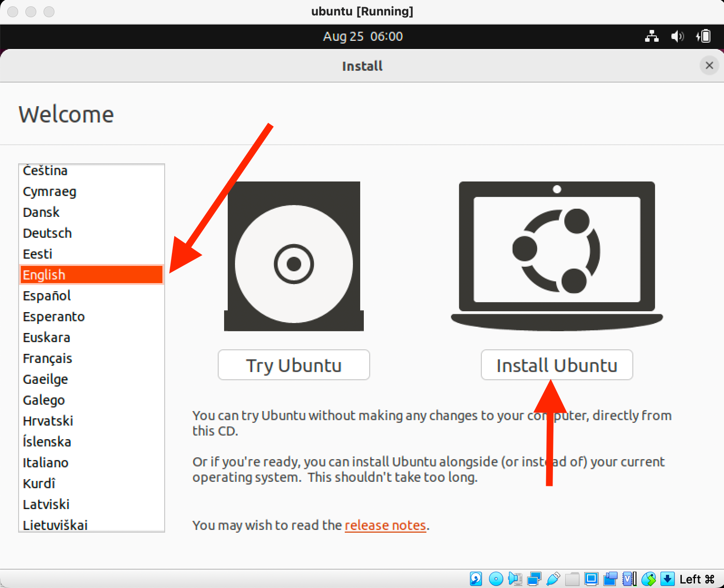Close the Install window
The width and height of the screenshot is (724, 588).
709,66
